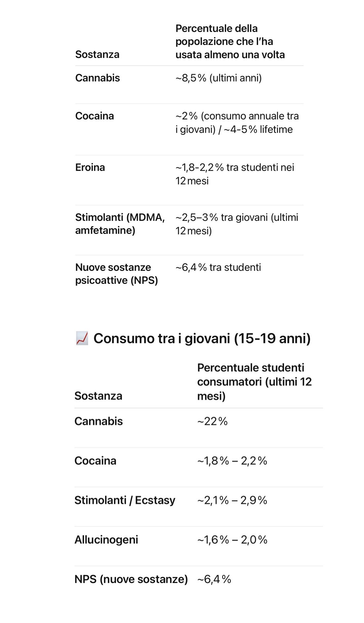The height and width of the screenshot is (623, 364).
Task: Click '~1,8-2,2% tra studenti nei 12 mesi'
Action: pos(234,174)
